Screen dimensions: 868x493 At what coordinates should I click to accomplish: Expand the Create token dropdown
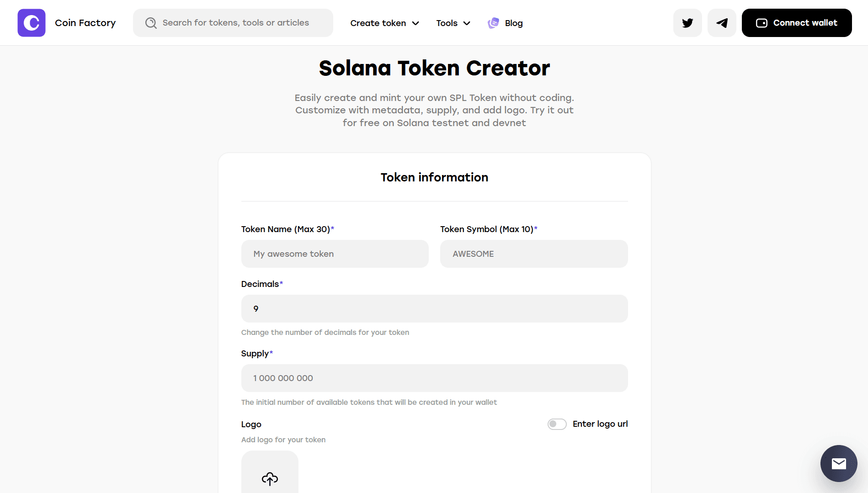coord(384,23)
